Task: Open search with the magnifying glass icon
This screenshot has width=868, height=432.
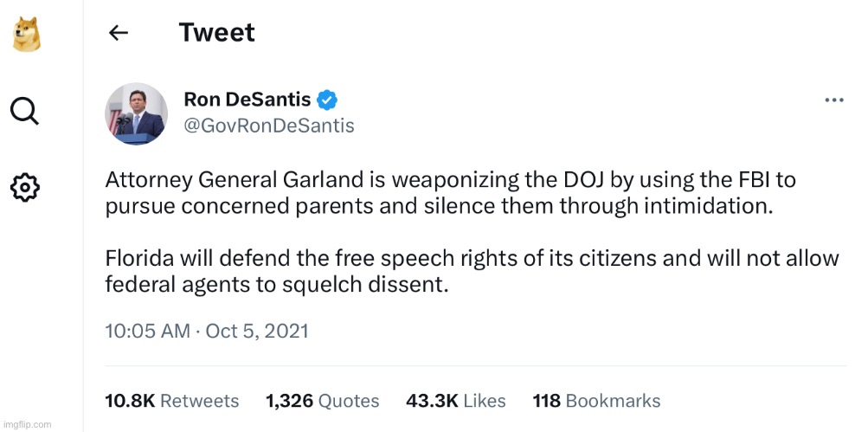Action: coord(24,110)
